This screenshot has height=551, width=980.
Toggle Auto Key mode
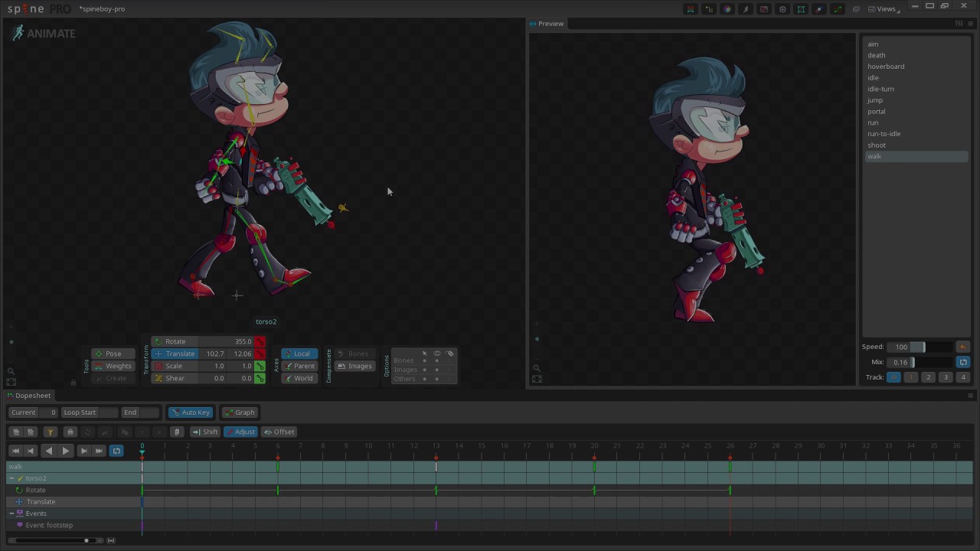(191, 412)
